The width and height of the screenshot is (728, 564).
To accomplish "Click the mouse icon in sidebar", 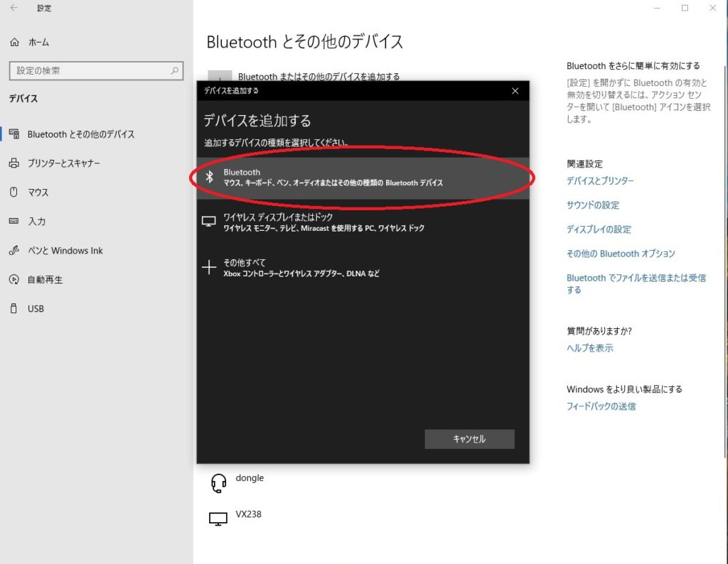I will coord(14,192).
